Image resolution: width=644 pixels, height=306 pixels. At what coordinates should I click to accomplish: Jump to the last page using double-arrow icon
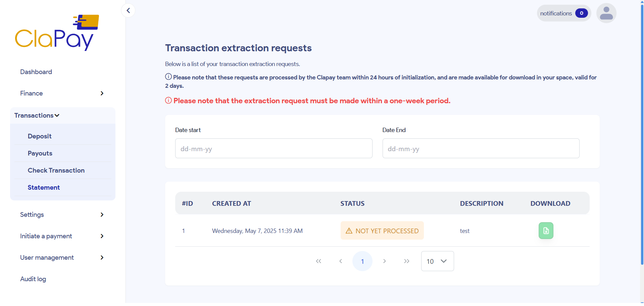pos(406,261)
